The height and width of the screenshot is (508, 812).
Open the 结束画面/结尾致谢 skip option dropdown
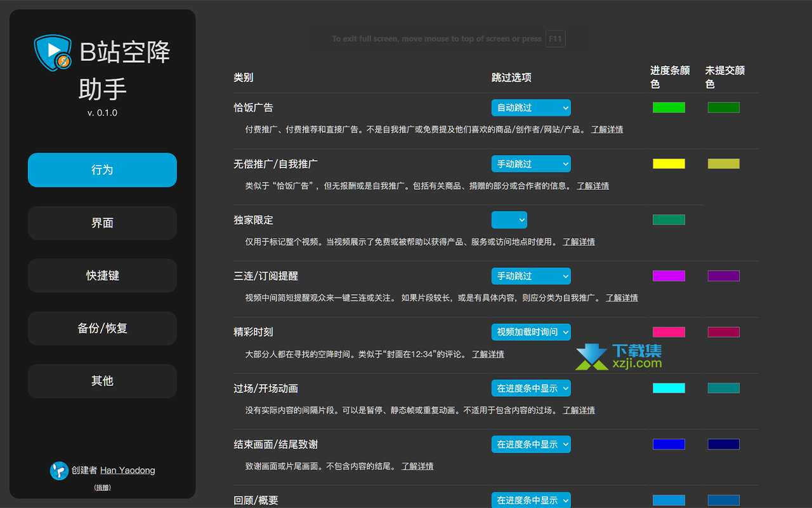(531, 444)
